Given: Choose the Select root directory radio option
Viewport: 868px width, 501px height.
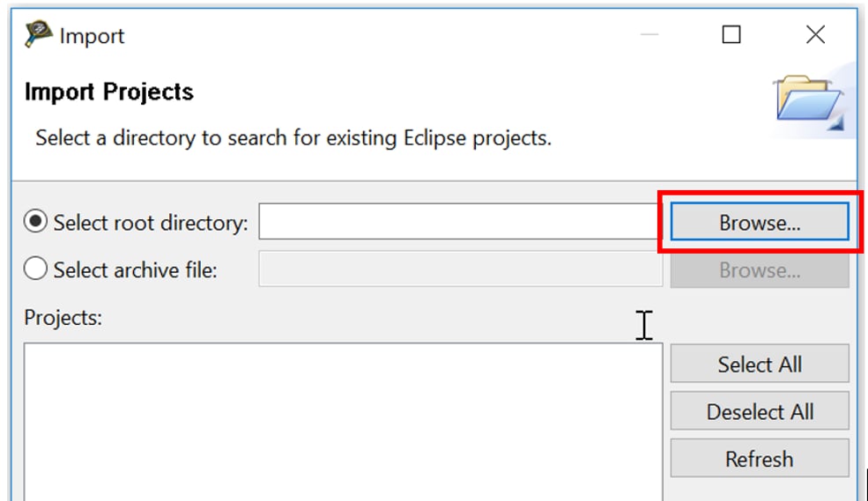Looking at the screenshot, I should (36, 223).
